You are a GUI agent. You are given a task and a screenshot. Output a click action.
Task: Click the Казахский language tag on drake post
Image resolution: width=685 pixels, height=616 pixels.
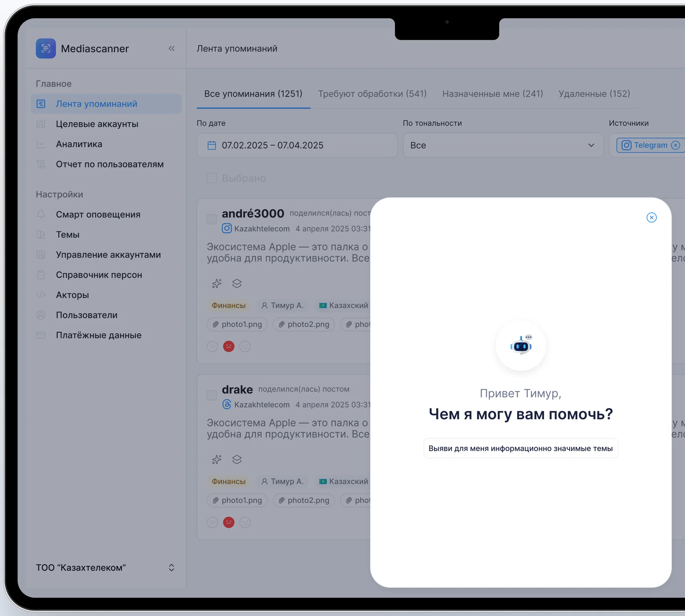(344, 481)
